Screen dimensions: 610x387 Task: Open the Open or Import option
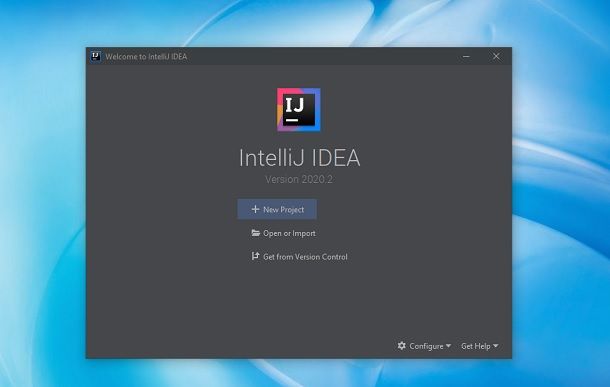point(283,233)
